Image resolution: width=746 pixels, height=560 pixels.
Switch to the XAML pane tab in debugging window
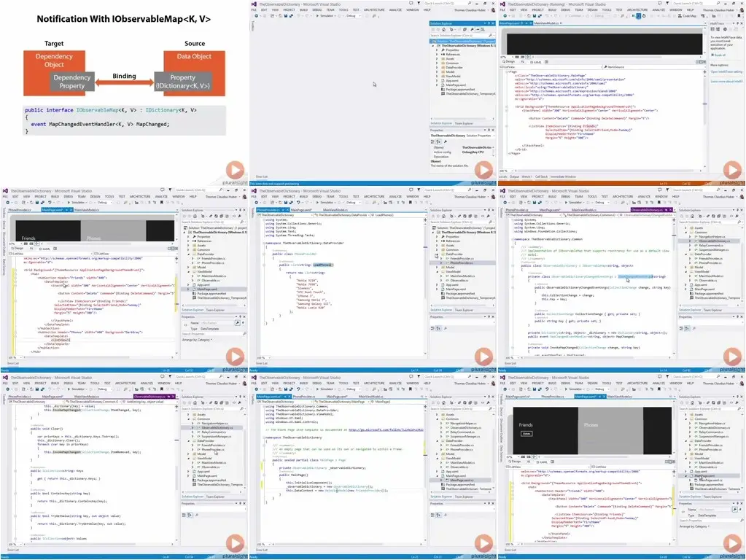tap(537, 62)
